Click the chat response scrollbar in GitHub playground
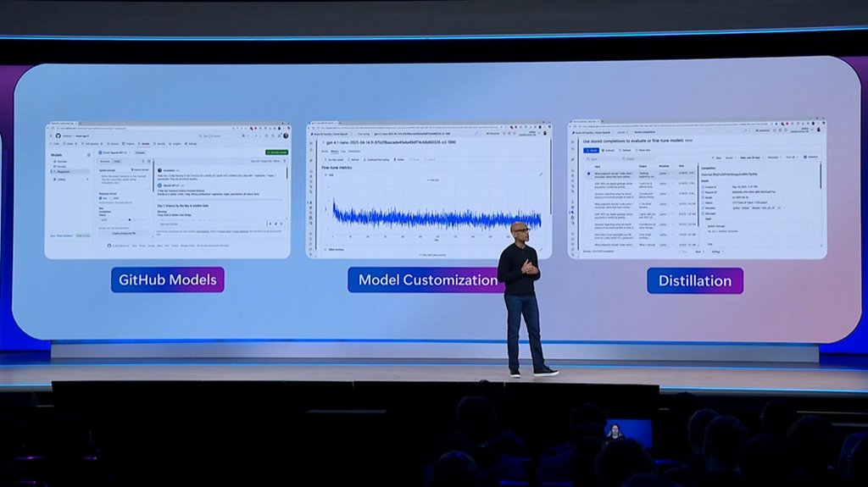The height and width of the screenshot is (487, 868). pyautogui.click(x=287, y=173)
